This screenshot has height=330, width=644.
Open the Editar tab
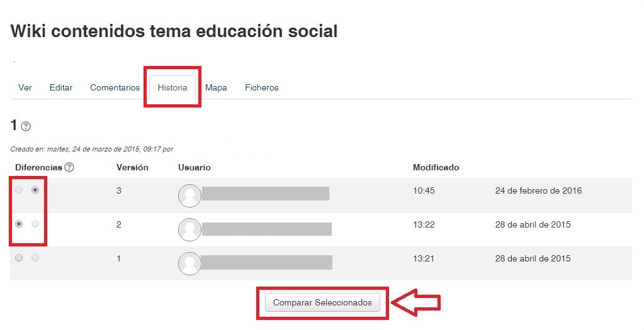[61, 87]
